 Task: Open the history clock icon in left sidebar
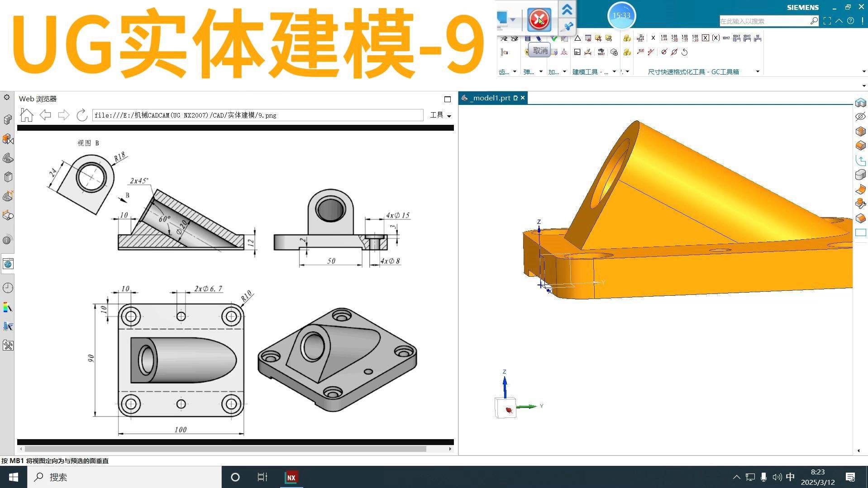tap(7, 287)
